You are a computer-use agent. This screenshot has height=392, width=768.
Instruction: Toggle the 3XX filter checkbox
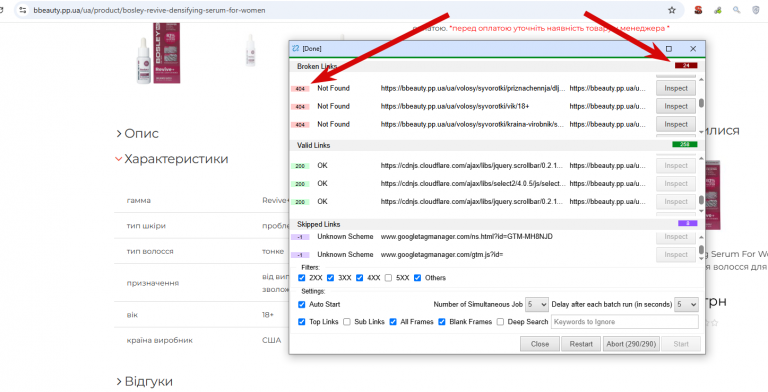click(331, 278)
